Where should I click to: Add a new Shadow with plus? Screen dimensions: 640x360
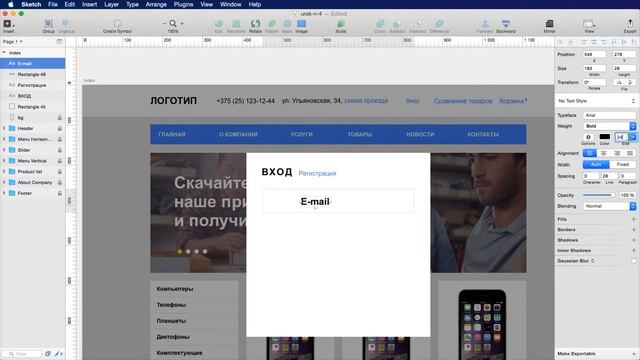coord(633,240)
